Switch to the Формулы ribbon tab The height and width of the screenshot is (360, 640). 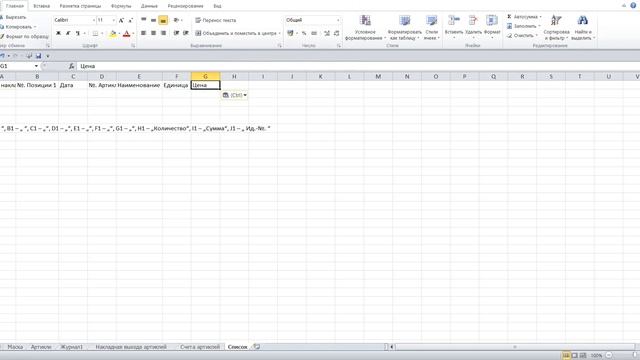click(x=121, y=6)
